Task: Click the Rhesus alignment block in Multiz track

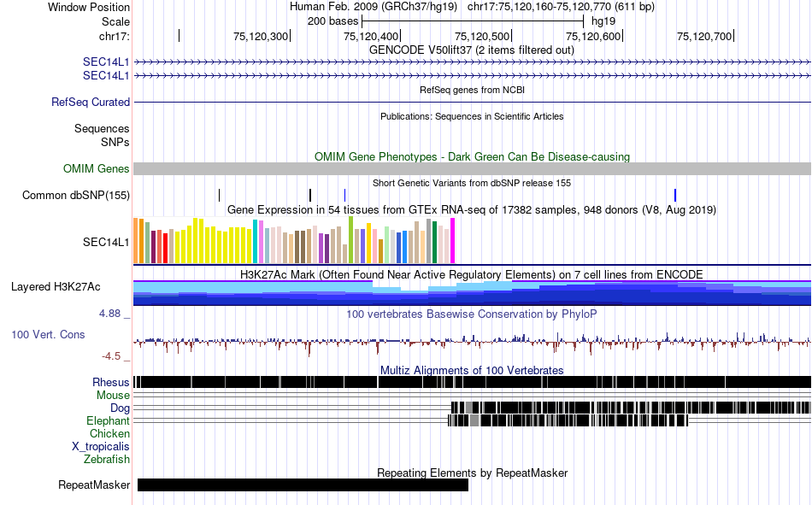Action: pyautogui.click(x=472, y=382)
